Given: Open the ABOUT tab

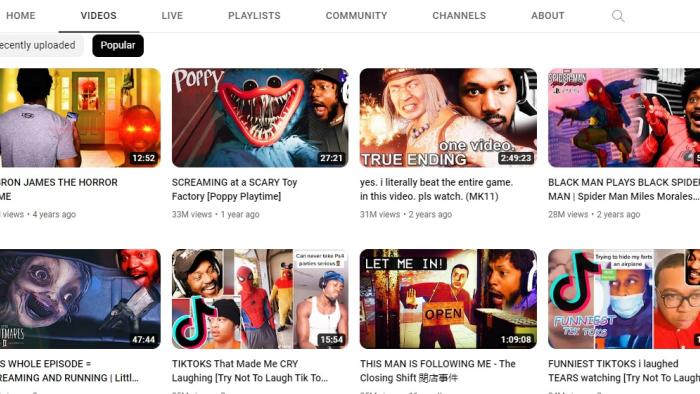Looking at the screenshot, I should pyautogui.click(x=548, y=16).
